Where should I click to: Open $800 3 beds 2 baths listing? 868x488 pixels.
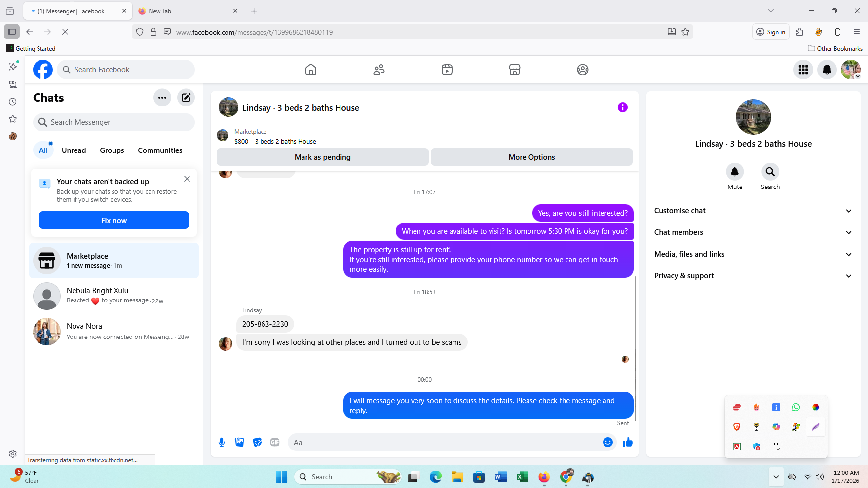click(275, 141)
